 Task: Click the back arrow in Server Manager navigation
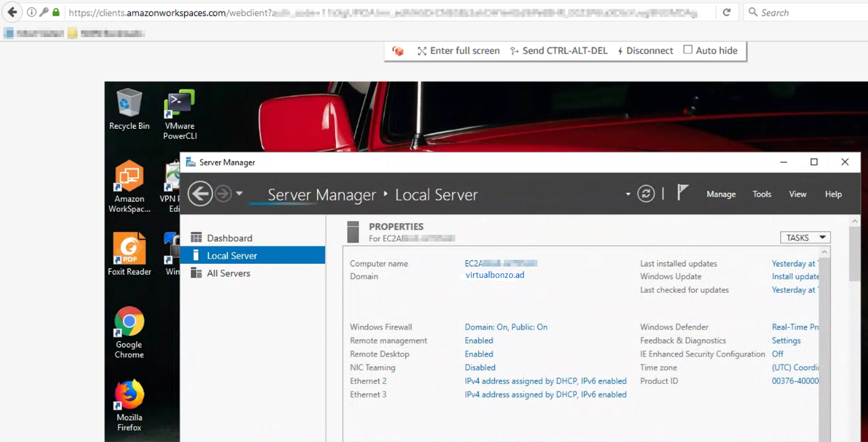(x=200, y=194)
